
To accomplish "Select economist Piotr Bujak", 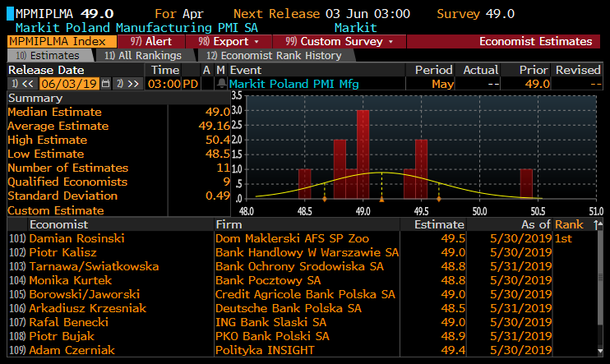I will [62, 336].
